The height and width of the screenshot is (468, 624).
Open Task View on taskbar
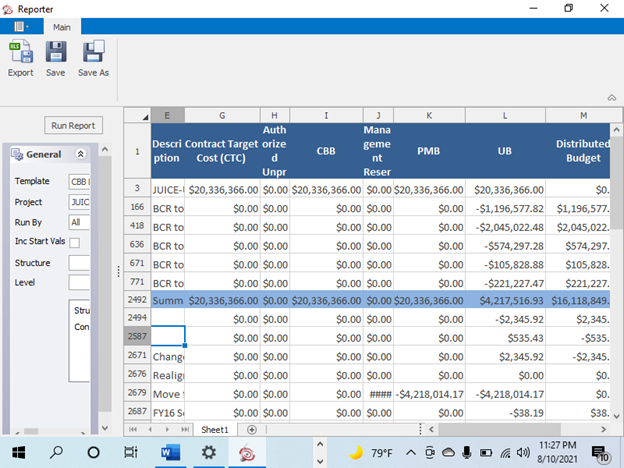(131, 452)
